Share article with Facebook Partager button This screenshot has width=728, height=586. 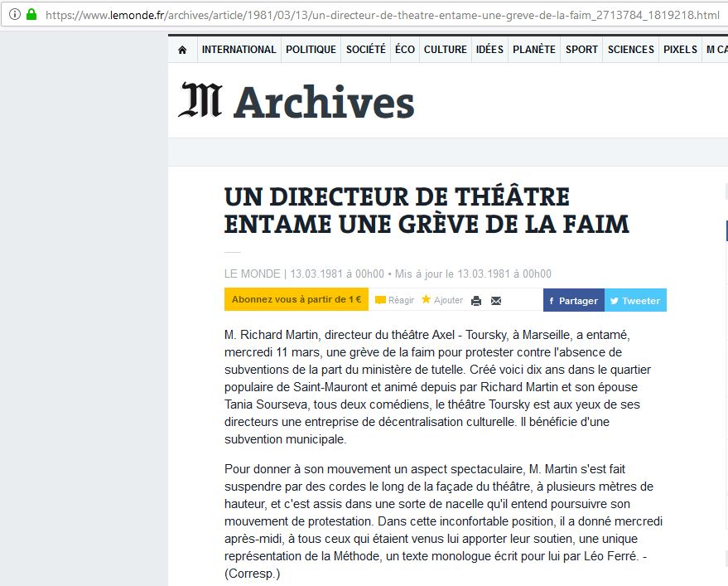pos(573,300)
